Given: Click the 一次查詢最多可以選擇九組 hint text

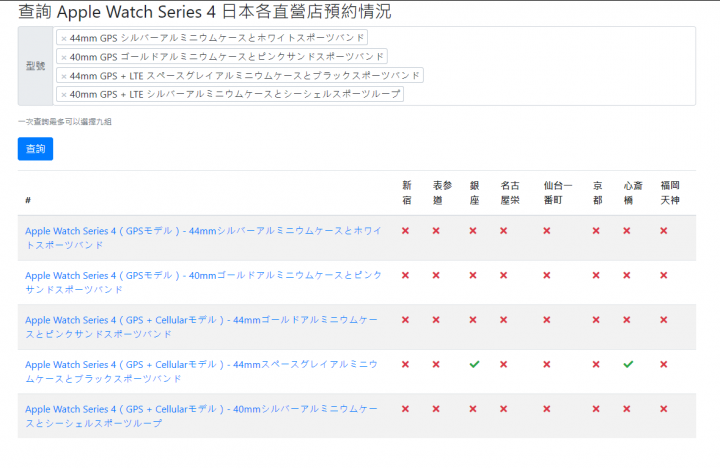Looking at the screenshot, I should (x=65, y=122).
